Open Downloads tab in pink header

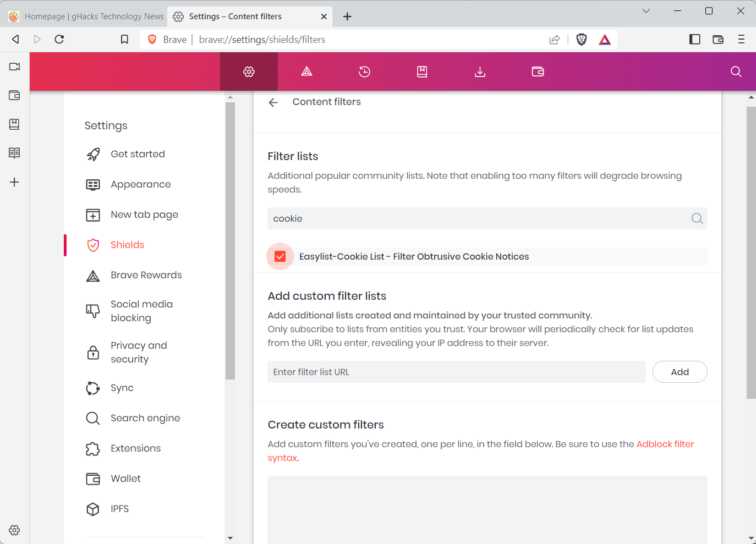coord(480,72)
